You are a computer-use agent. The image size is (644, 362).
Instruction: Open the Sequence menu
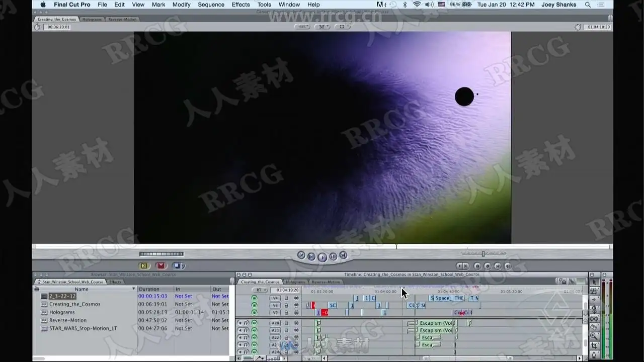(x=211, y=5)
